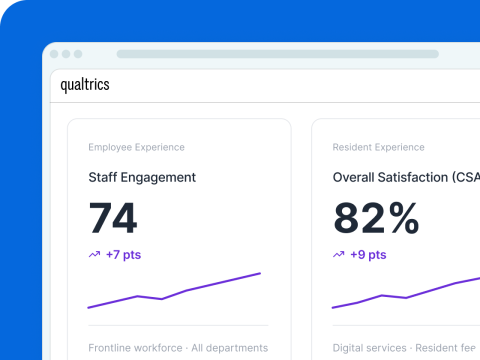480x360 pixels.
Task: Click the 82% score value
Action: [x=376, y=218]
